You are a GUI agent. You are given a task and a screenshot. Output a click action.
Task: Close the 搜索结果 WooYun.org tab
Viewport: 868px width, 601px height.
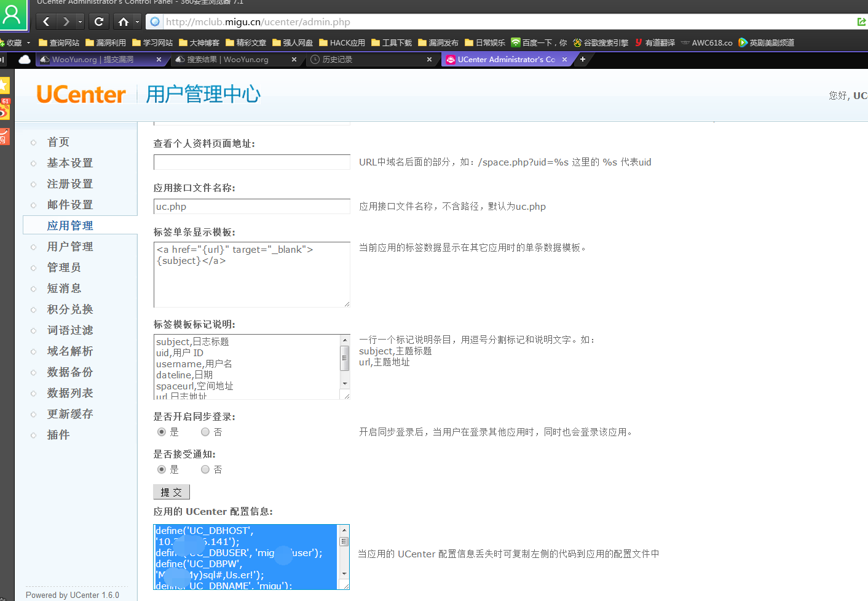294,60
